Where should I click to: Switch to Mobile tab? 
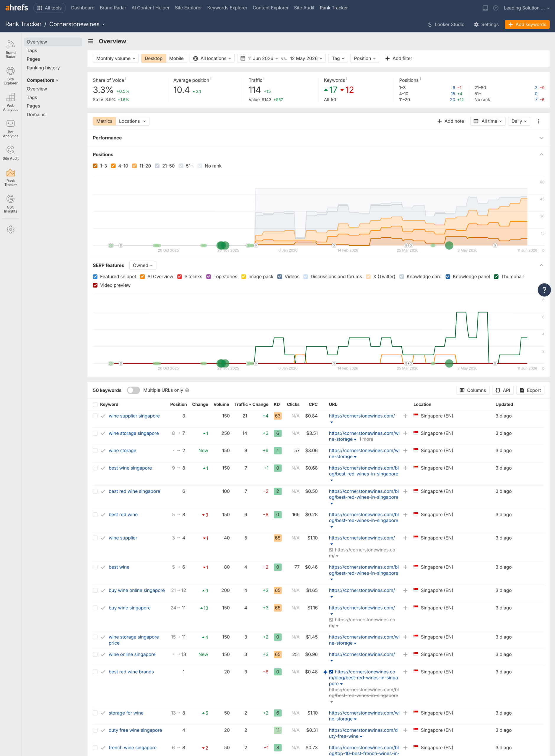click(x=176, y=58)
